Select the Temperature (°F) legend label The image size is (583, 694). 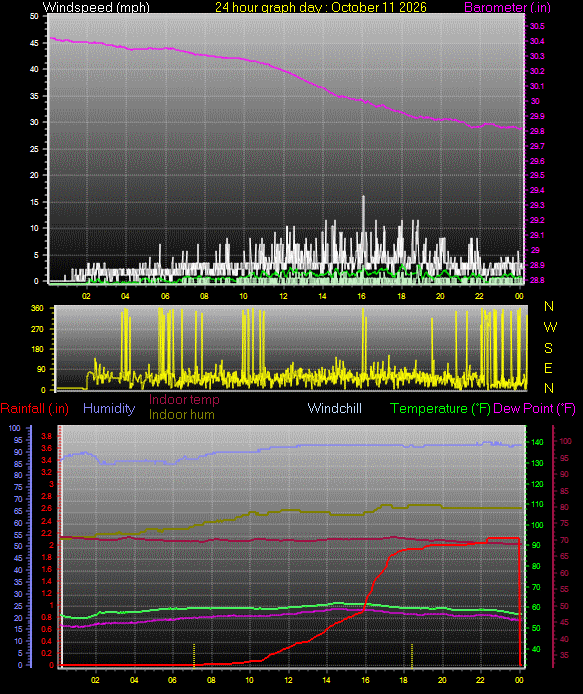[440, 409]
